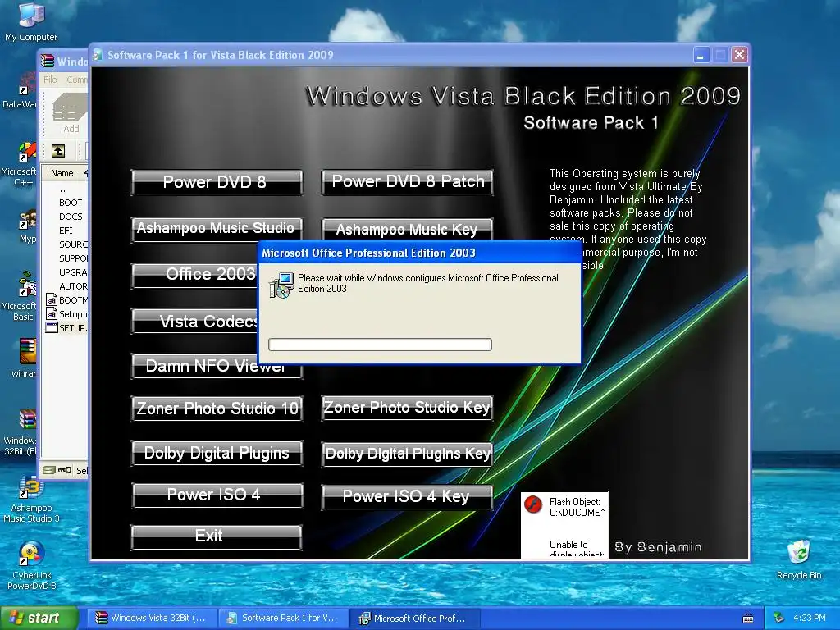This screenshot has height=630, width=840.
Task: Click the taskbar keyboard icon
Action: click(x=748, y=619)
